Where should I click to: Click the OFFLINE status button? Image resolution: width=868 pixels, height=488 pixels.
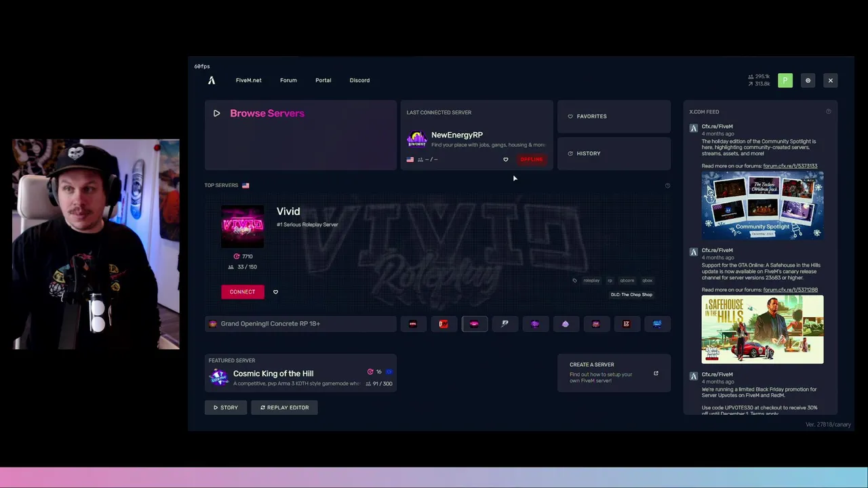532,159
